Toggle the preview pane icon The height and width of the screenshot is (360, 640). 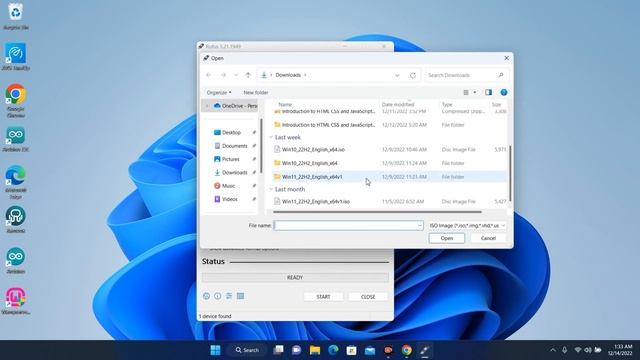click(x=488, y=92)
